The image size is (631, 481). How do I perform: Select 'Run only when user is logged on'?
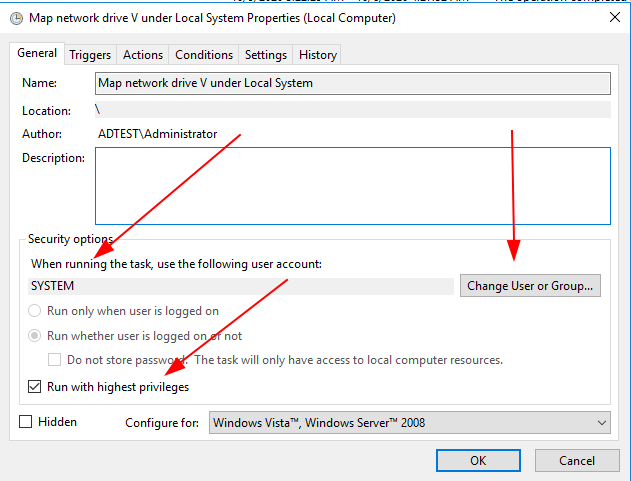coord(37,311)
